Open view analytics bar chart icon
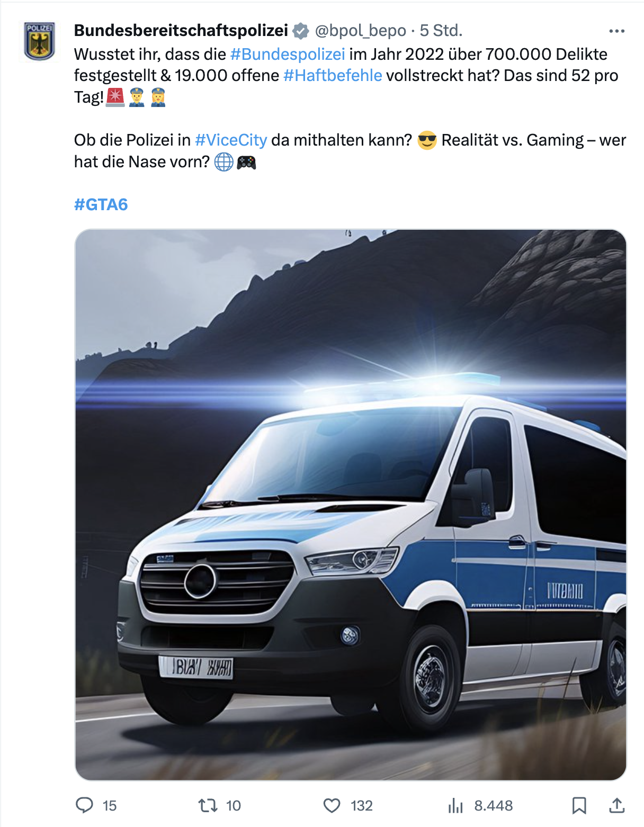The image size is (644, 827). tap(455, 806)
